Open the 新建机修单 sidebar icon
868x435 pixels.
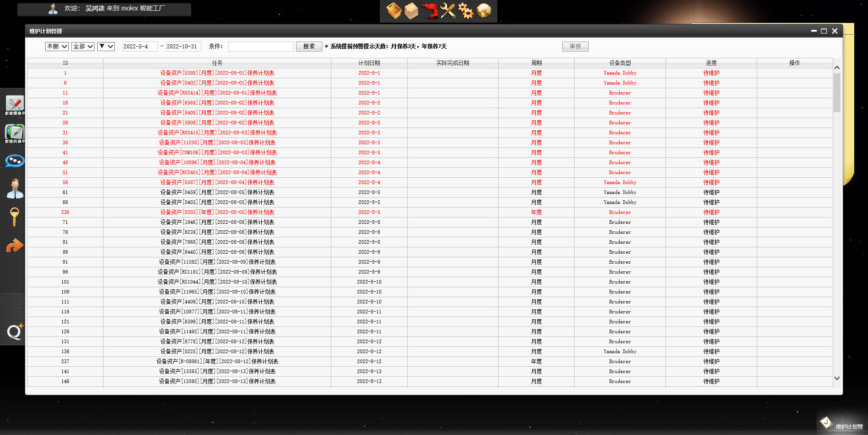click(15, 133)
